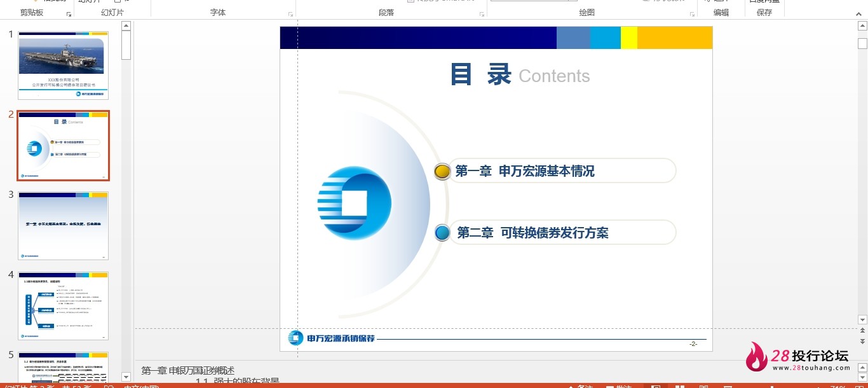Open the 字体 group dialog launcher
The width and height of the screenshot is (868, 388).
[x=291, y=14]
